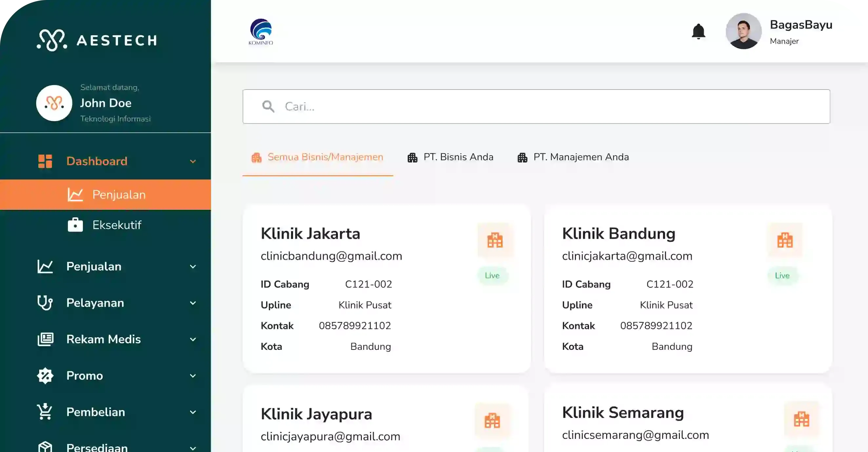Open BagasBayu profile avatar

coord(743,31)
